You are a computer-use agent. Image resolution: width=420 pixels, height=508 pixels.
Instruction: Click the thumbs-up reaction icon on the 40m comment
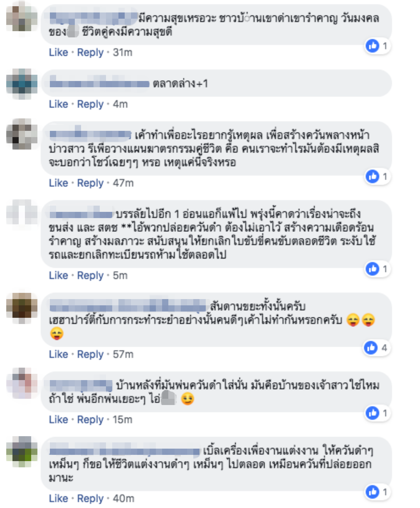coord(372,492)
